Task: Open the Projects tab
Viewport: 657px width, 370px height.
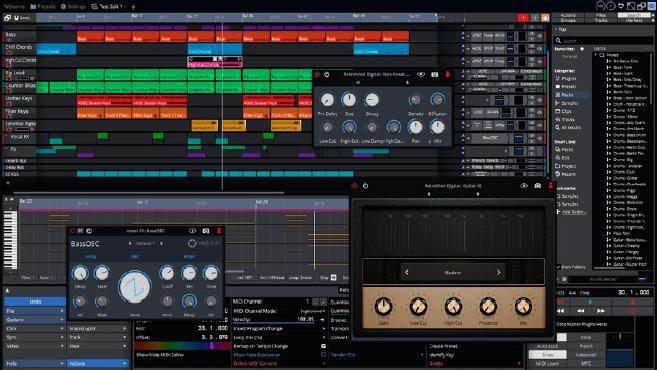Action: pos(43,7)
